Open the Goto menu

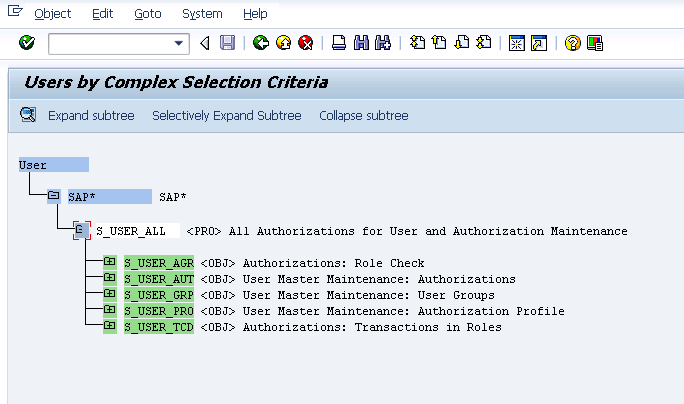point(147,14)
